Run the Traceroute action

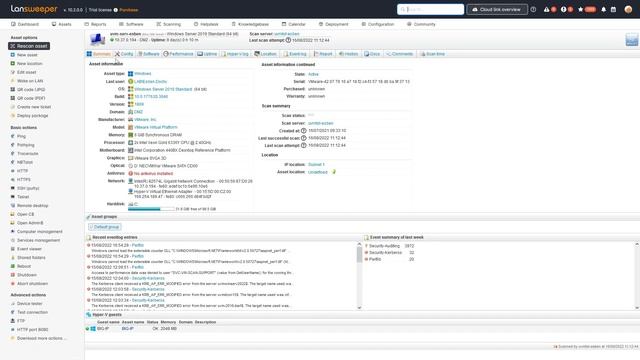click(x=28, y=153)
